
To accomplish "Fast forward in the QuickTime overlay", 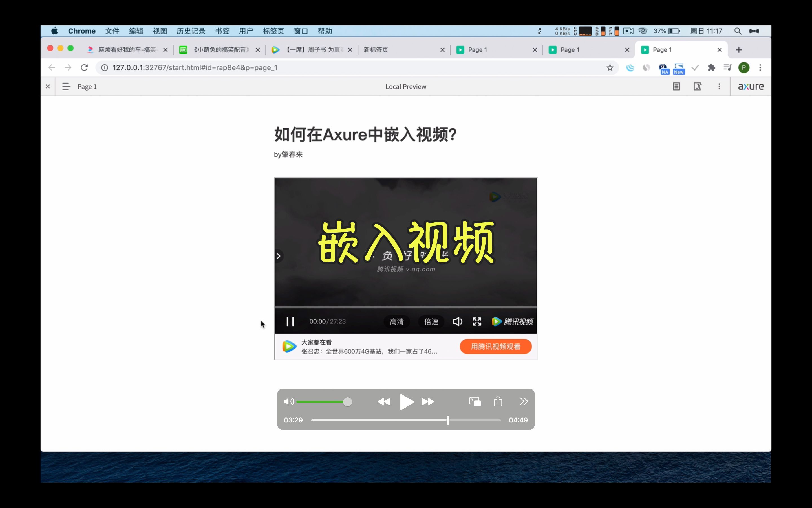I will pyautogui.click(x=428, y=402).
